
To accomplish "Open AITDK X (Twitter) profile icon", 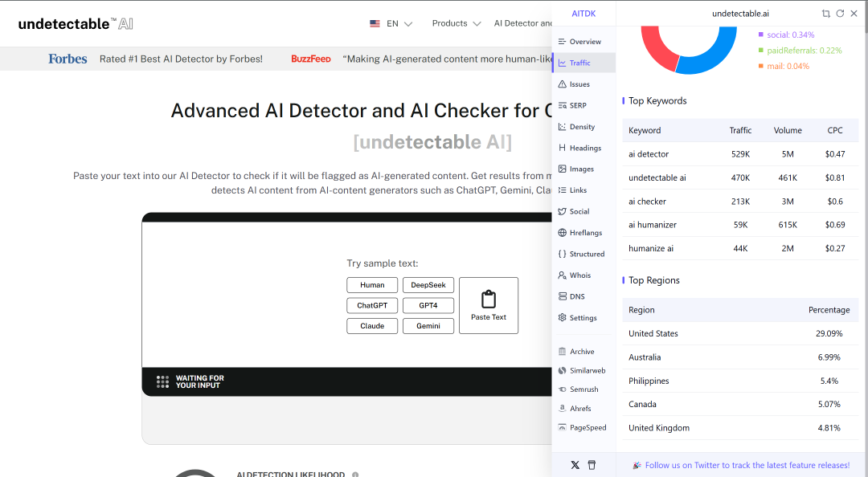I will pos(575,466).
